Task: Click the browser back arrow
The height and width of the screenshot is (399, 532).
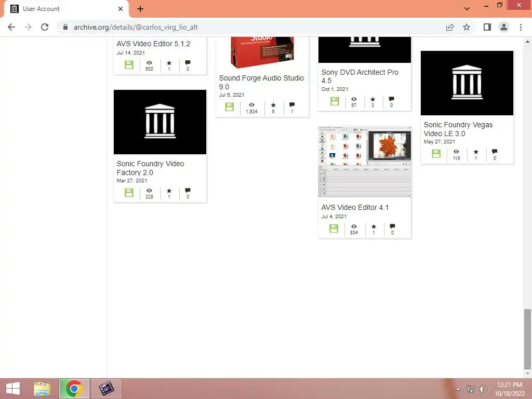Action: (x=11, y=27)
